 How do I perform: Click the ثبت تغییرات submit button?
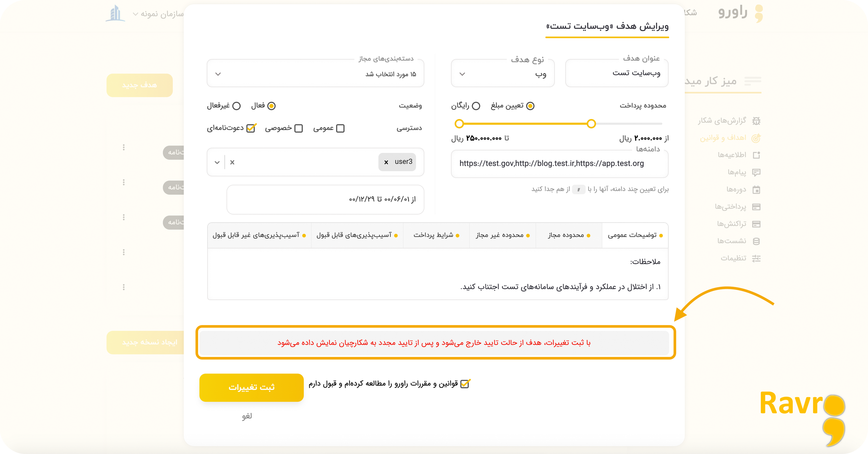tap(251, 387)
